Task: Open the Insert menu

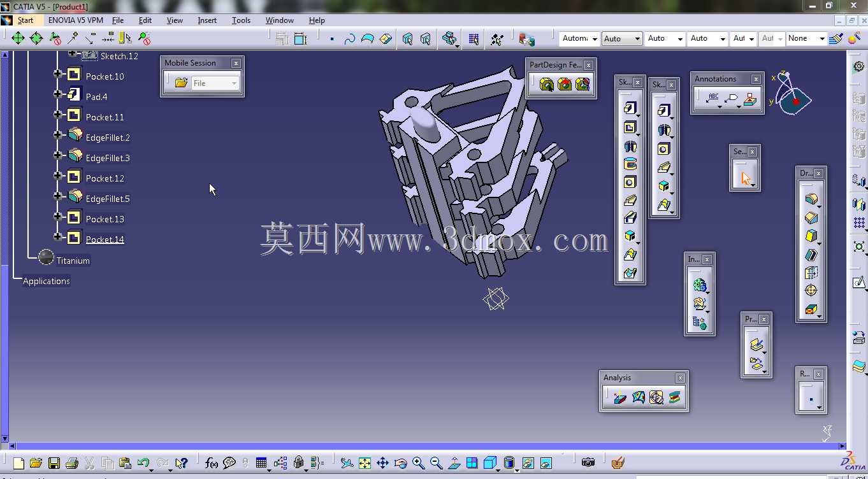Action: [x=207, y=20]
